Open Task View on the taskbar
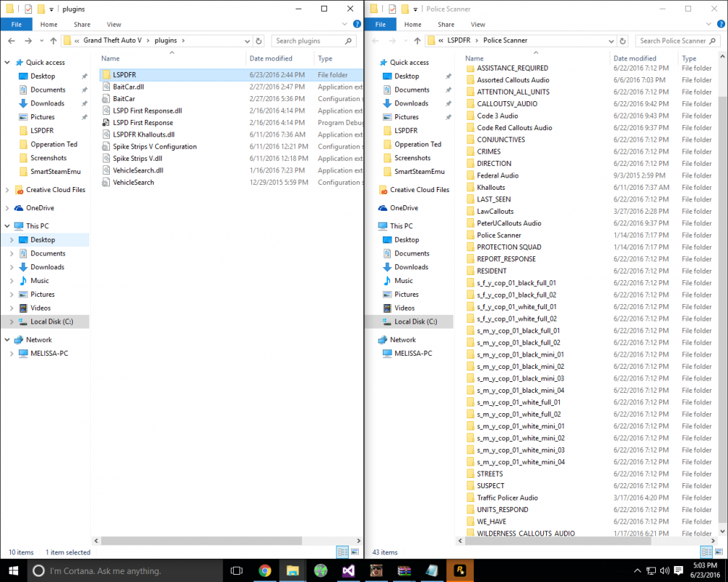The height and width of the screenshot is (582, 728). (x=237, y=570)
